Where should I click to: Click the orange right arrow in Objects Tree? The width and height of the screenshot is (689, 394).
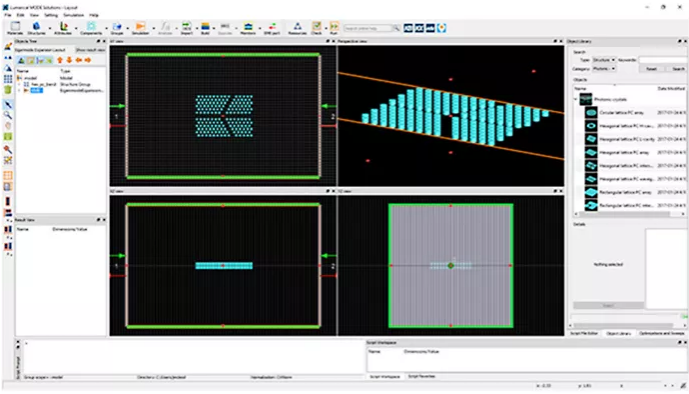87,60
